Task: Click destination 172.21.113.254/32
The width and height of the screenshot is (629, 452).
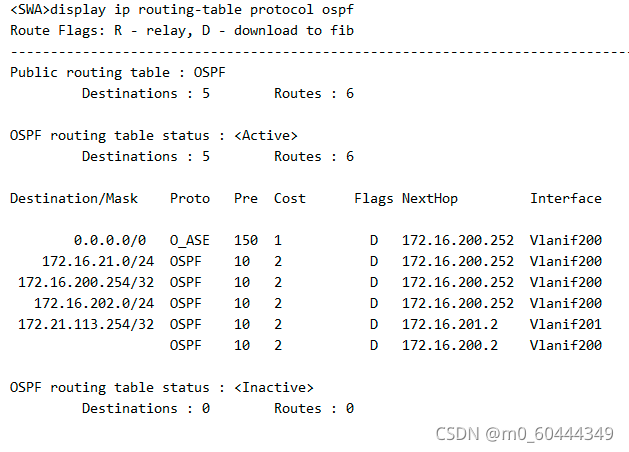Action: click(86, 324)
